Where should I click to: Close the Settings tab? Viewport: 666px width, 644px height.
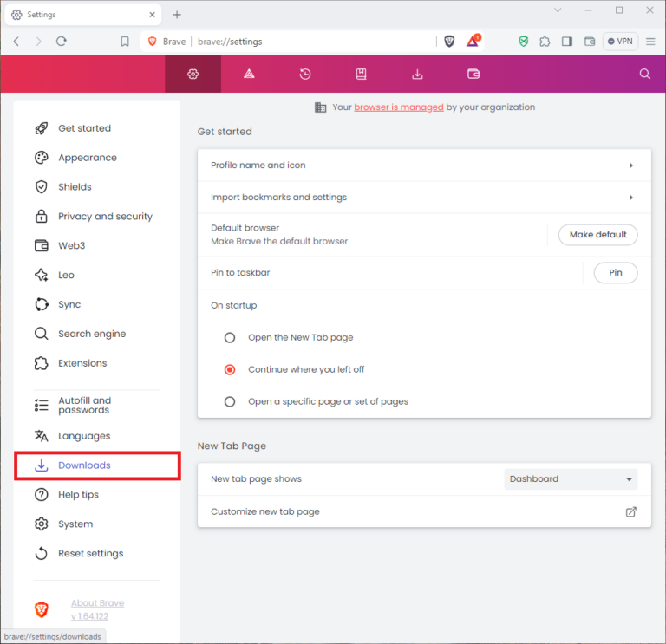(x=152, y=15)
